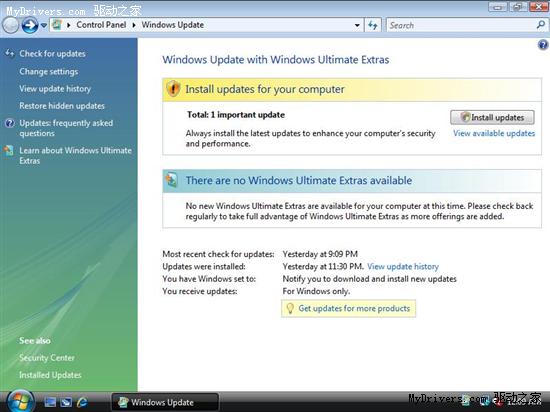Click 'There are no Windows Ultimate Extras available' heading
Image resolution: width=550 pixels, height=412 pixels.
tap(299, 180)
